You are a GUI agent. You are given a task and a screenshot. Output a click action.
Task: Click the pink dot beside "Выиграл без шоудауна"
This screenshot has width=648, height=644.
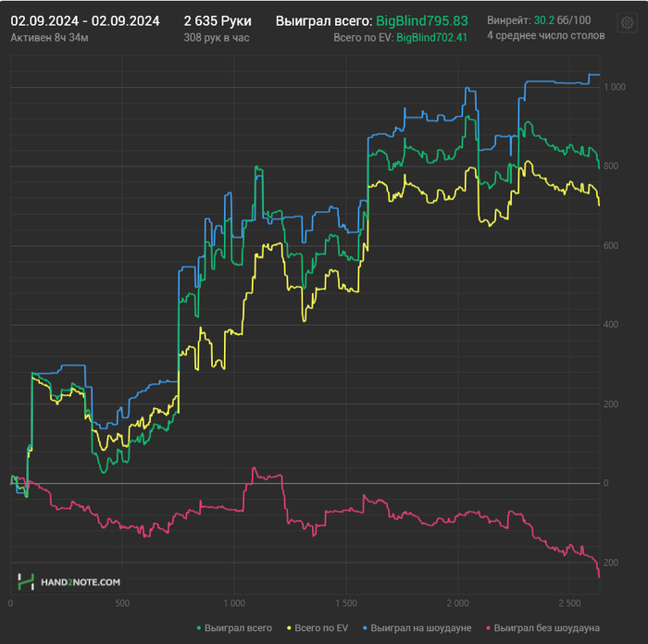click(x=489, y=628)
